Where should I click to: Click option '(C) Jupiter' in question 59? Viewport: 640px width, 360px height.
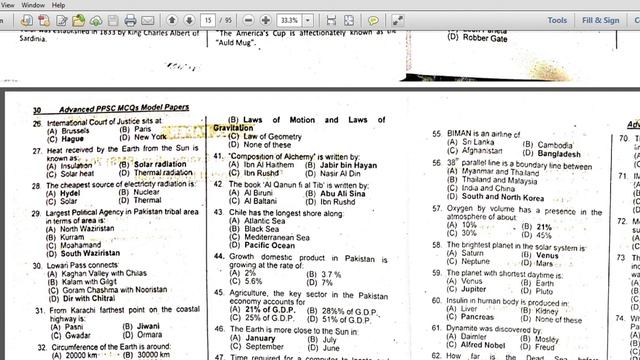pos(467,289)
